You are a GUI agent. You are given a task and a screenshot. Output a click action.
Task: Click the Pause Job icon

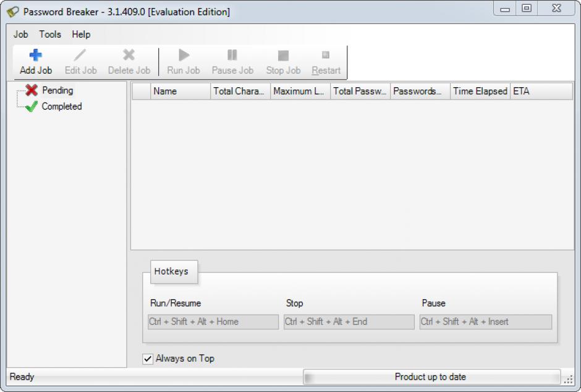232,55
